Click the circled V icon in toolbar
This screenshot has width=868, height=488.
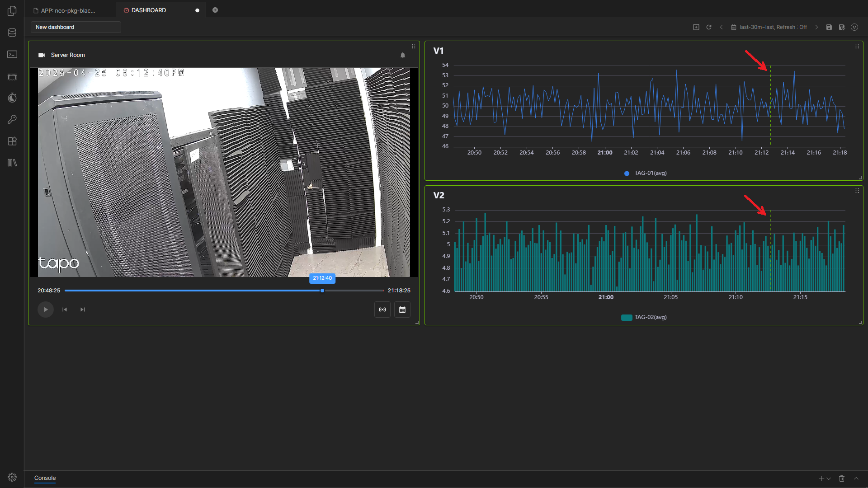pos(854,27)
